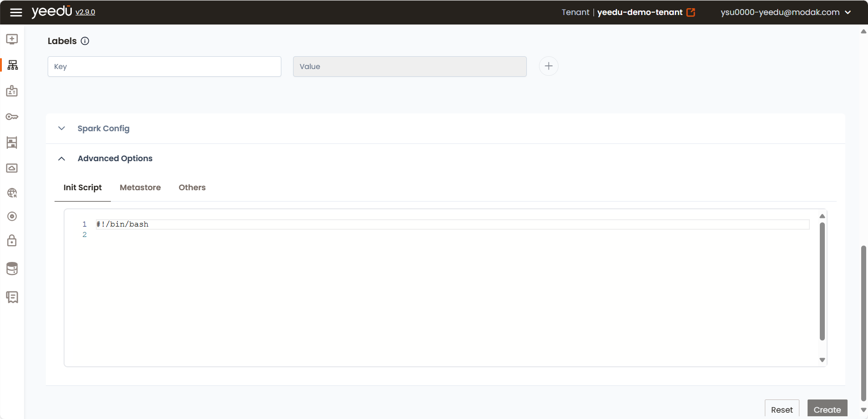Switch to the Others tab
Screen dimensions: 868x419
[x=192, y=187]
